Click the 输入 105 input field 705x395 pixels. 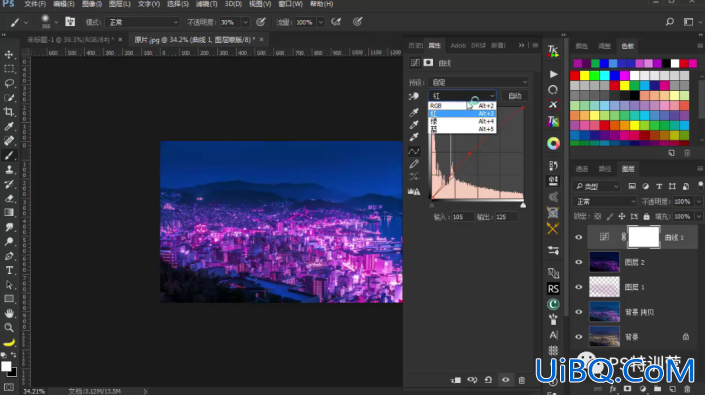462,217
